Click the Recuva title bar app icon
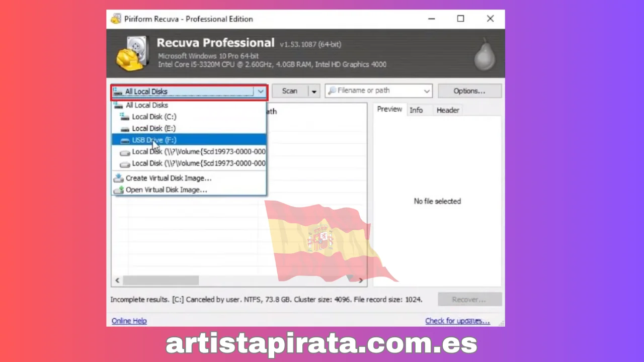The width and height of the screenshot is (644, 362). click(116, 19)
